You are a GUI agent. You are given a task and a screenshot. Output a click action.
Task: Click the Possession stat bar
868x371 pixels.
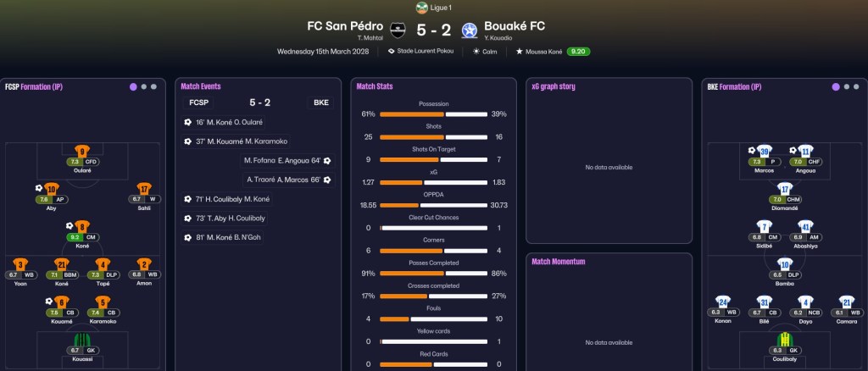click(433, 114)
